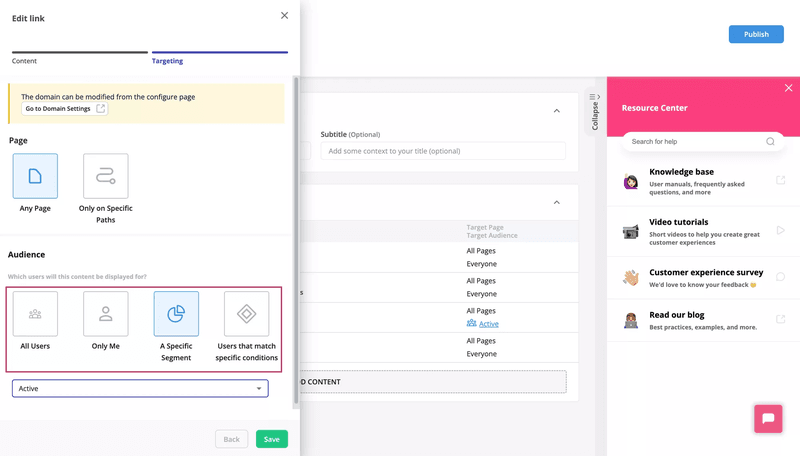Image resolution: width=800 pixels, height=456 pixels.
Task: Close the Edit link panel
Action: (x=284, y=16)
